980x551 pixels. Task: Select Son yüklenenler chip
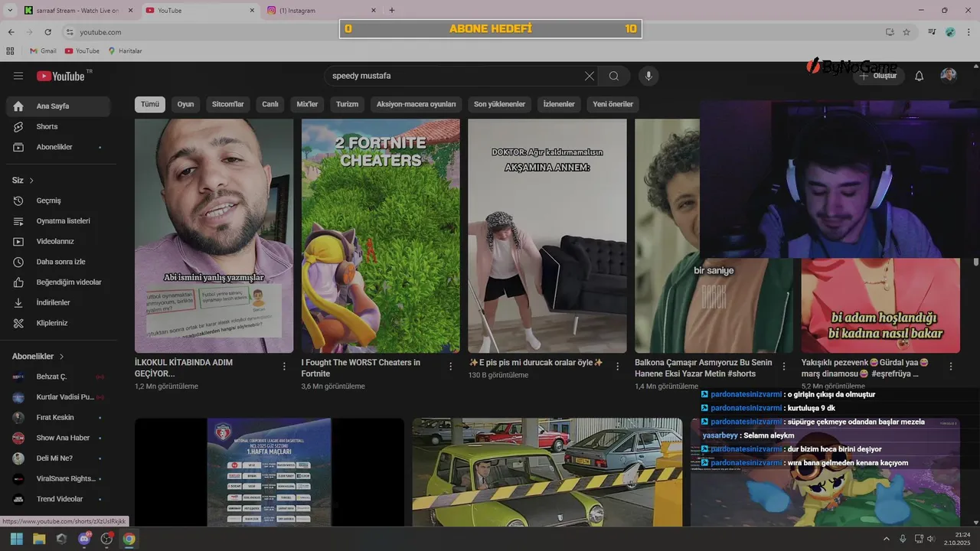(499, 104)
